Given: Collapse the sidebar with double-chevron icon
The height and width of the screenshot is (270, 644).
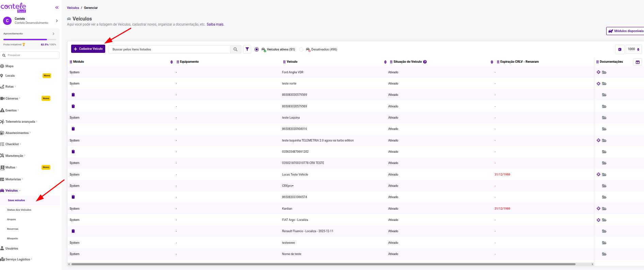Looking at the screenshot, I should (57, 7).
